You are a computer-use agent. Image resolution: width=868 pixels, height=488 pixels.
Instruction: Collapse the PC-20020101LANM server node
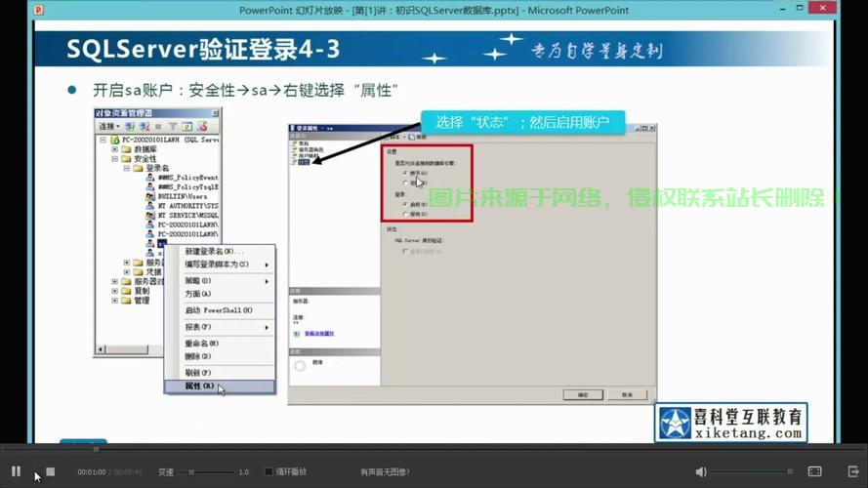pyautogui.click(x=103, y=140)
